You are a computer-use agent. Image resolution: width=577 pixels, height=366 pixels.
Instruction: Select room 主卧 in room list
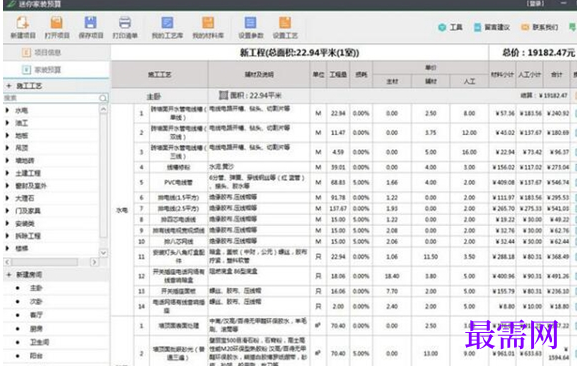pyautogui.click(x=36, y=288)
